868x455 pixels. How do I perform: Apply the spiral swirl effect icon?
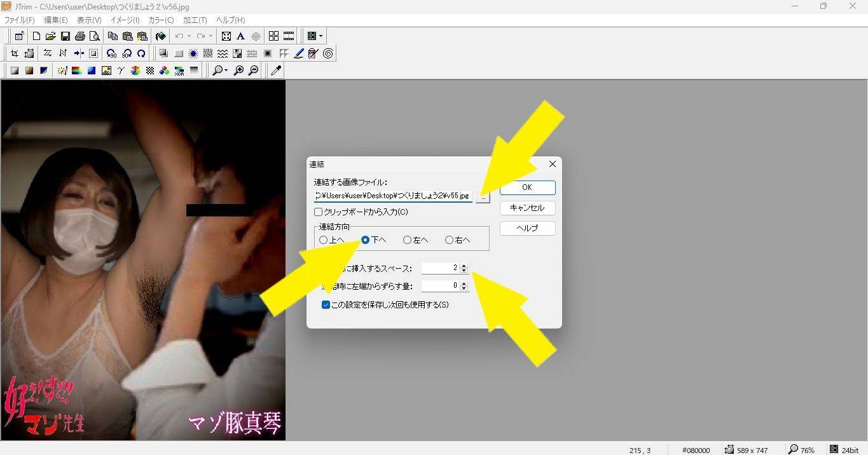tap(328, 53)
